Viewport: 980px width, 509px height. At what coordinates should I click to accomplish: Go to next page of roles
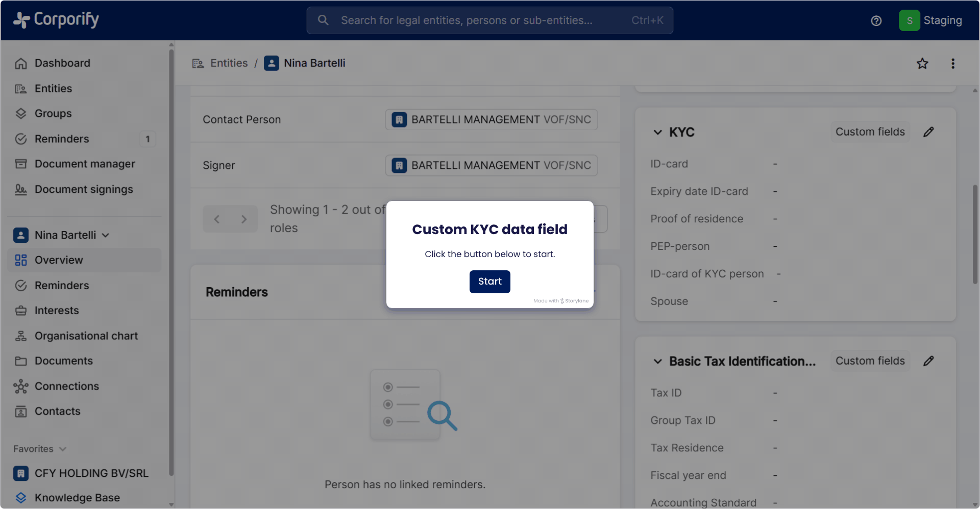(244, 219)
